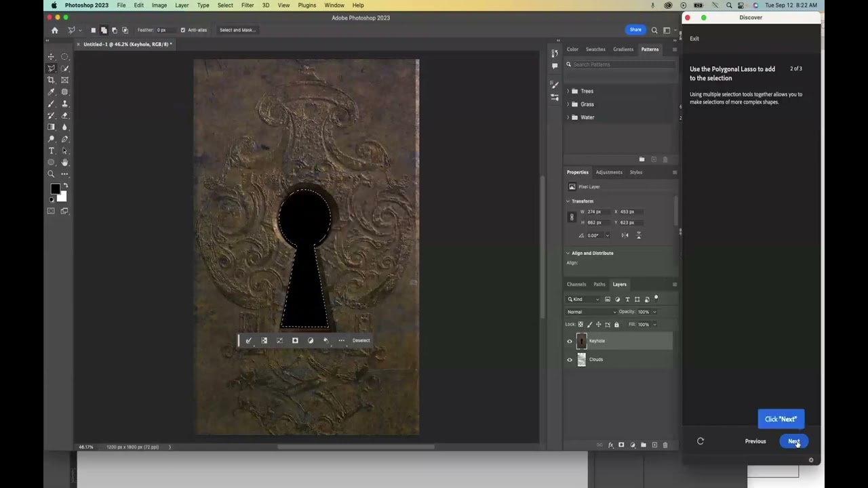The height and width of the screenshot is (488, 868).
Task: Switch to the Adjustments tab
Action: 609,172
